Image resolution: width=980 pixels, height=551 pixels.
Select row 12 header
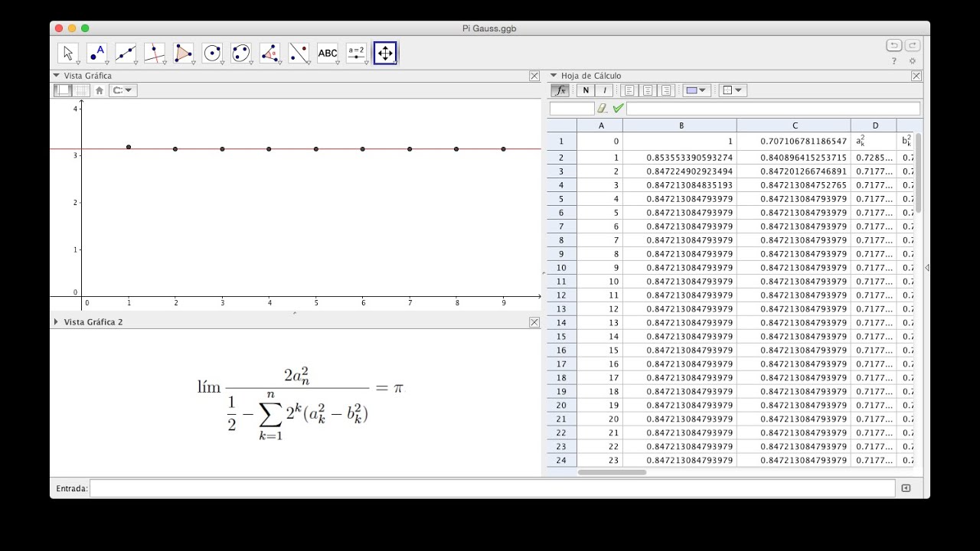click(561, 295)
